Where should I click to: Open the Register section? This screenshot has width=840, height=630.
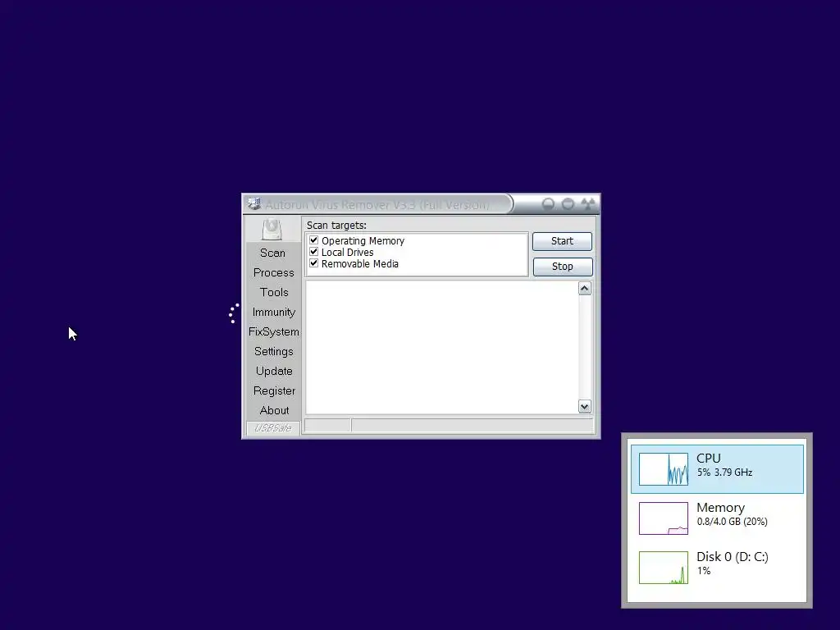click(x=274, y=391)
